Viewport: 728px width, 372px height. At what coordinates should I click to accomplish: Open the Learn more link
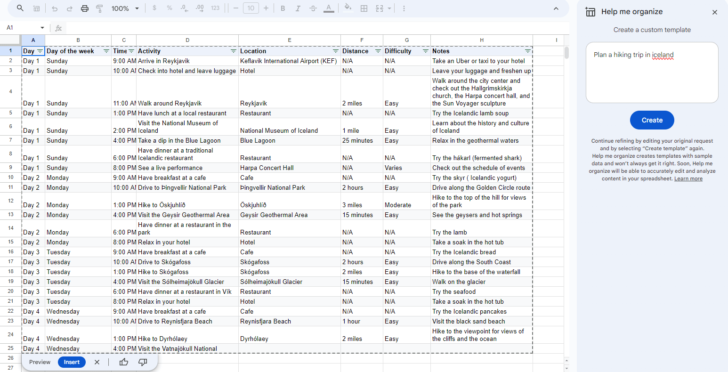click(688, 179)
